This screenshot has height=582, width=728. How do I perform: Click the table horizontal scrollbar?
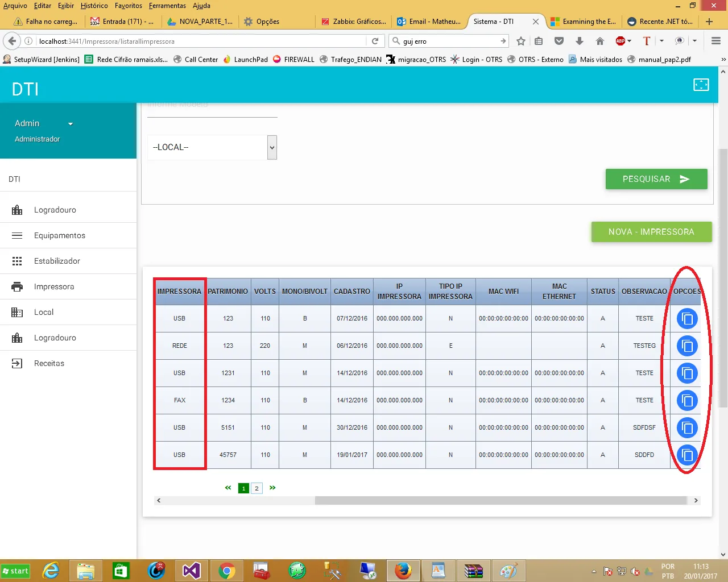[x=500, y=501]
